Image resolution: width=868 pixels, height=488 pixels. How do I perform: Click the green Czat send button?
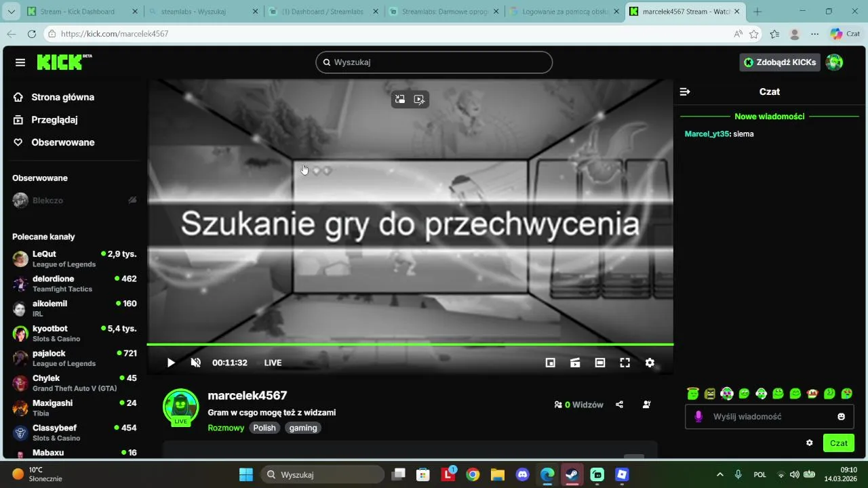839,443
